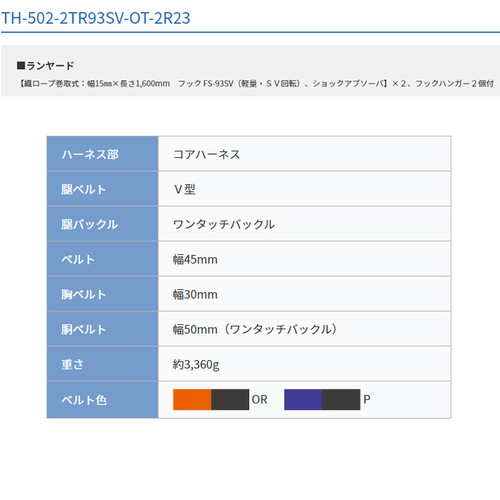500x500 pixels.
Task: Click the V型 value cell
Action: tap(305, 189)
